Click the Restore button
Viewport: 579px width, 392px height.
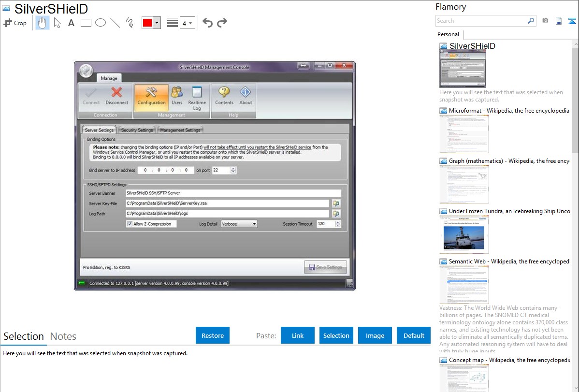(x=213, y=335)
